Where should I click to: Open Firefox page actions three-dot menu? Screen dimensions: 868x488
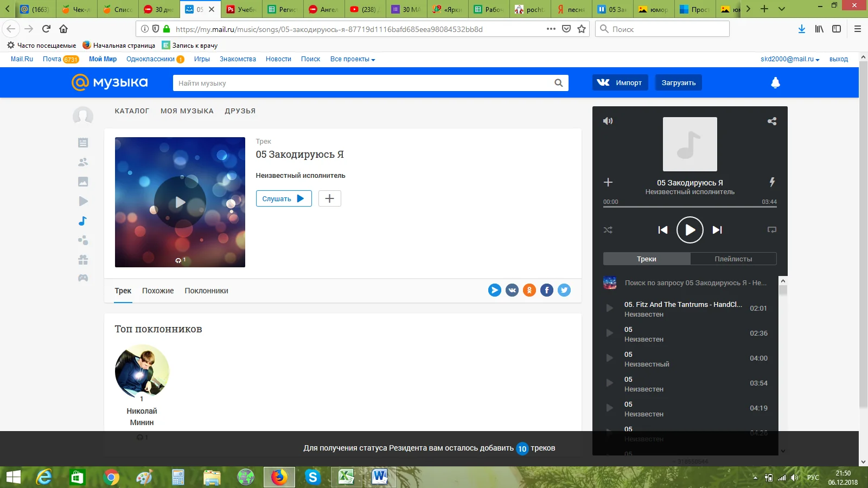click(551, 29)
